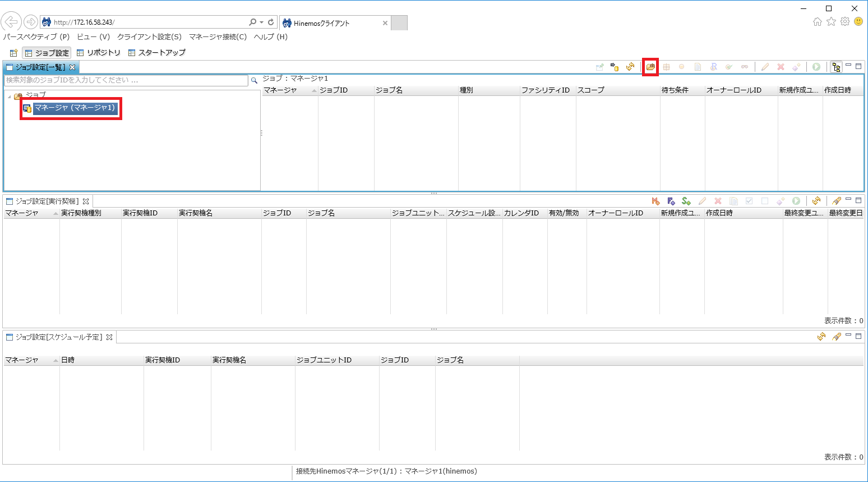Collapse the ジョブ tree root node
868x482 pixels.
(x=10, y=97)
